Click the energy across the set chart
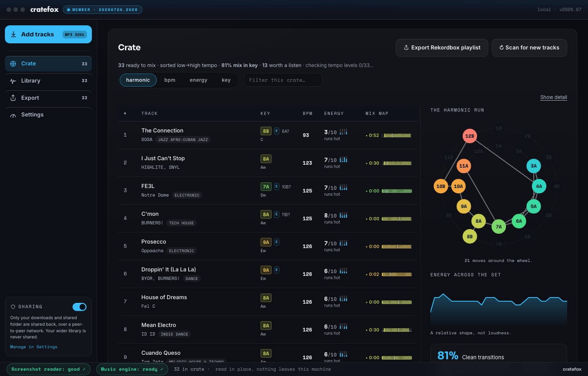 [x=499, y=310]
